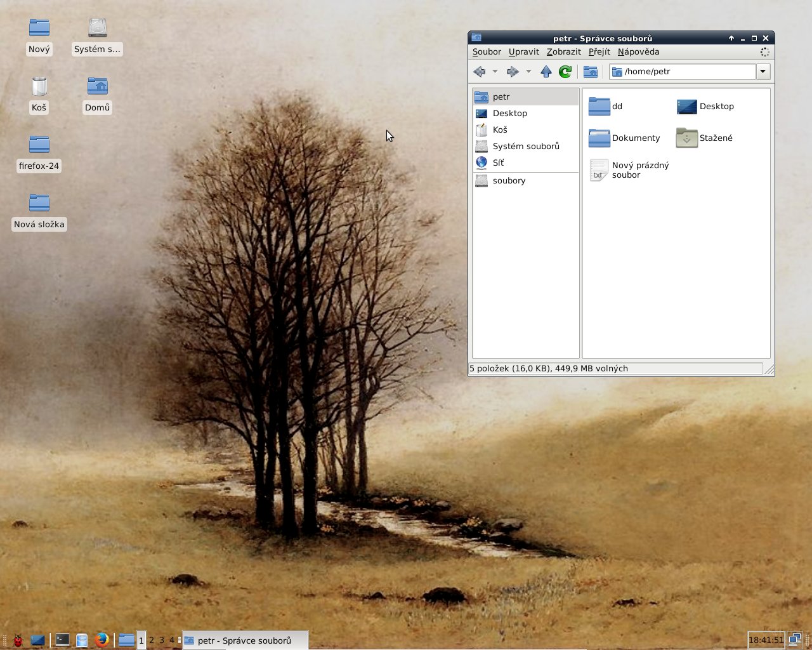Switch to workspace 4
Screen dimensions: 812x650
point(172,640)
